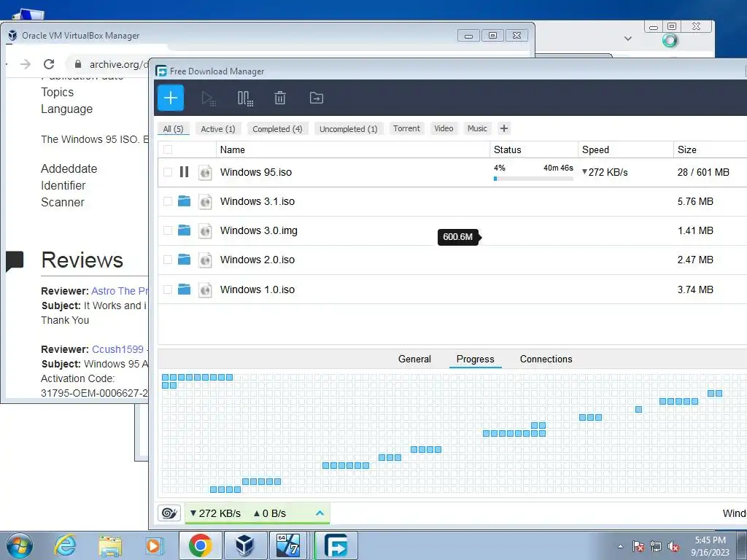Check the Windows 1.0.iso checkbox
The height and width of the screenshot is (560, 747).
pyautogui.click(x=168, y=289)
